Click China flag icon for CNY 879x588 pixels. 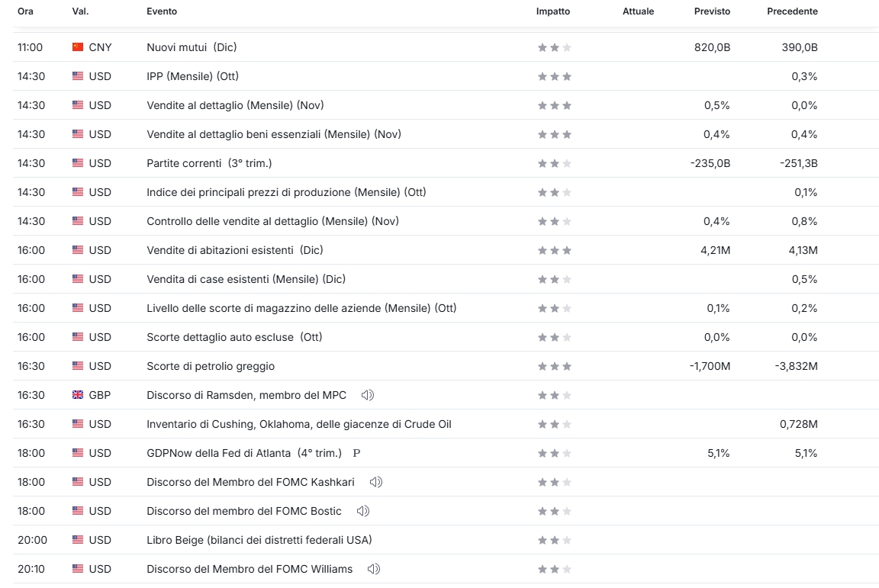click(x=78, y=47)
